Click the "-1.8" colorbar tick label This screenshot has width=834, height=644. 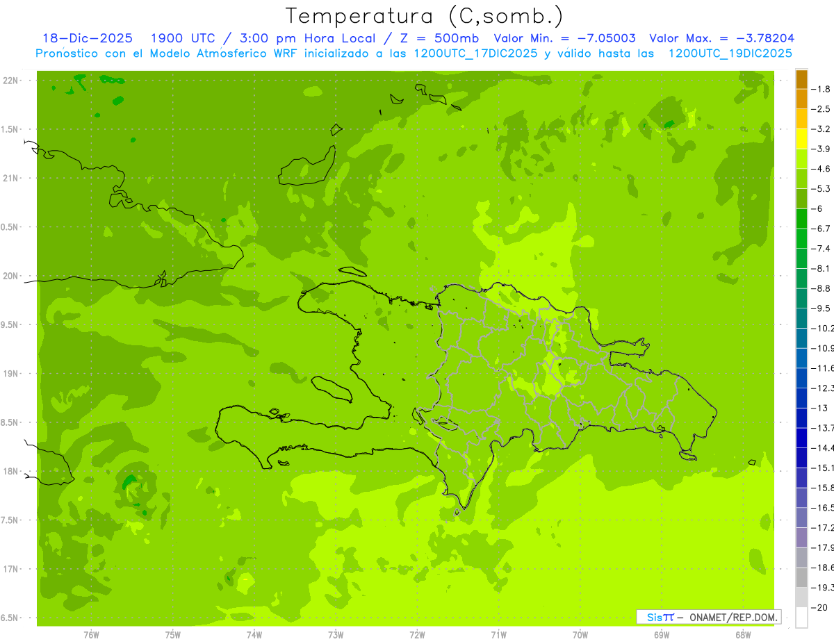click(821, 89)
